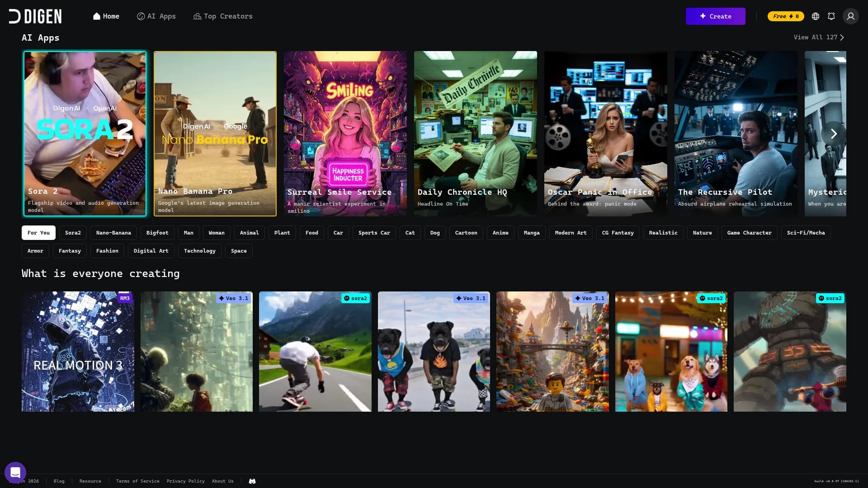Click the RM3 badge on Real Motion 3

tap(125, 298)
